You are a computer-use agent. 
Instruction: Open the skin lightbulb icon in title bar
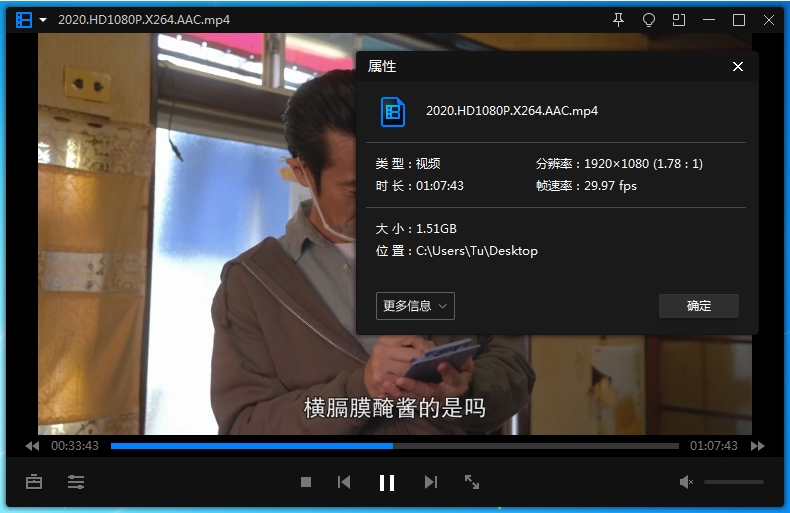point(648,20)
